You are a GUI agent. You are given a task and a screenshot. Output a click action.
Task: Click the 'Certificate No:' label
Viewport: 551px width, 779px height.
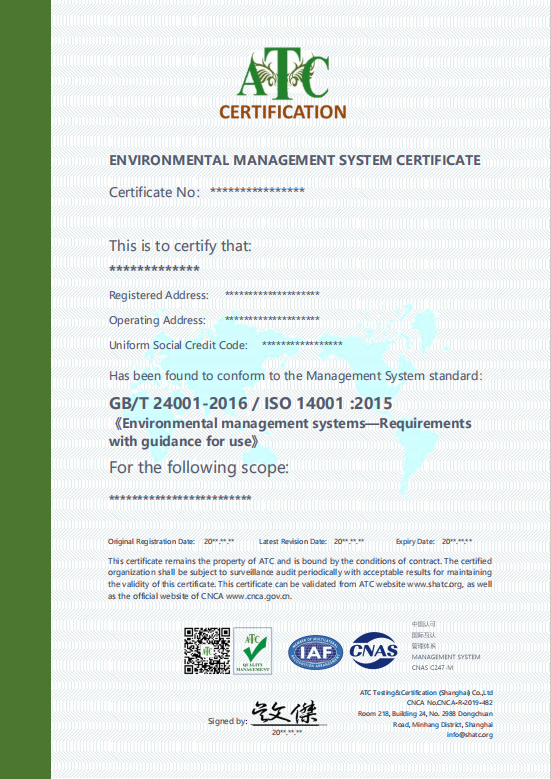(x=154, y=192)
